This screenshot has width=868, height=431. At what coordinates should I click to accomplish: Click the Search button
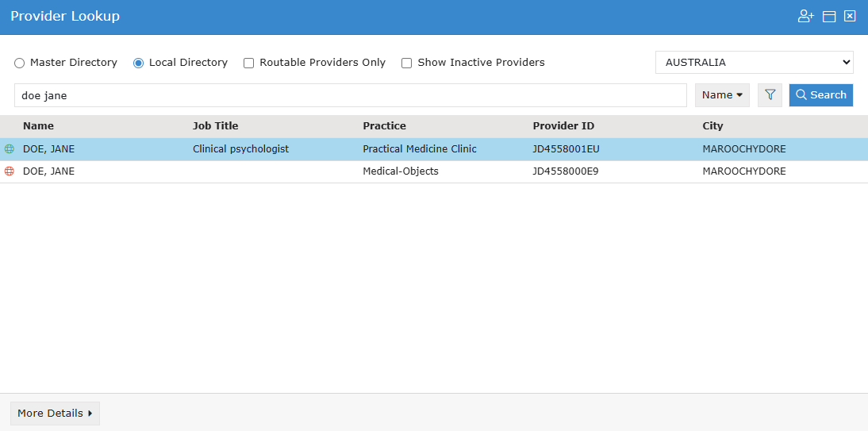click(x=820, y=95)
